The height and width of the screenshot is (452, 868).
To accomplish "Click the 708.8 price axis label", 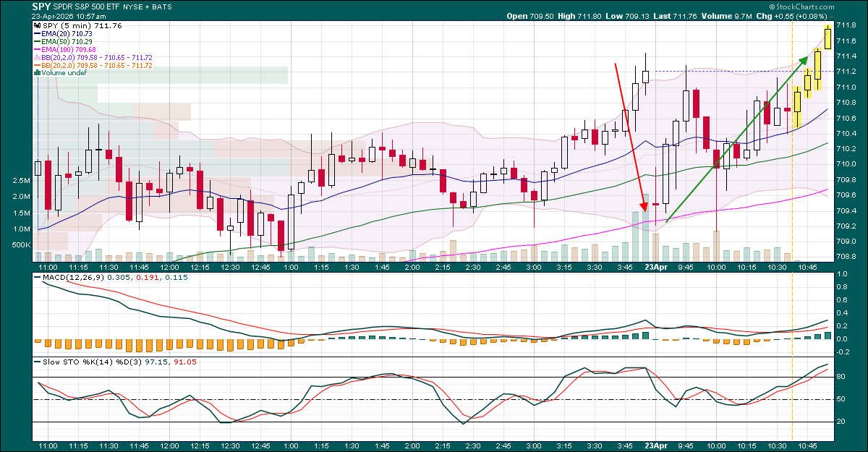I will click(x=846, y=257).
